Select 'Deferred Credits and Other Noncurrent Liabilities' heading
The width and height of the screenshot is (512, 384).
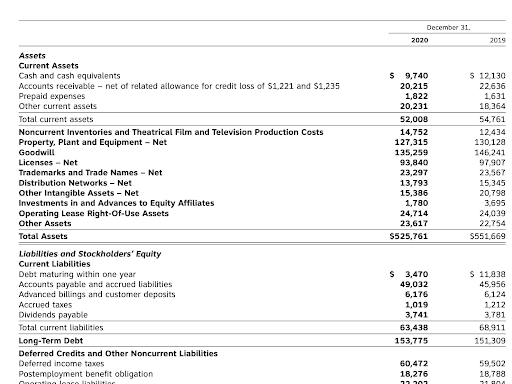[x=118, y=354]
